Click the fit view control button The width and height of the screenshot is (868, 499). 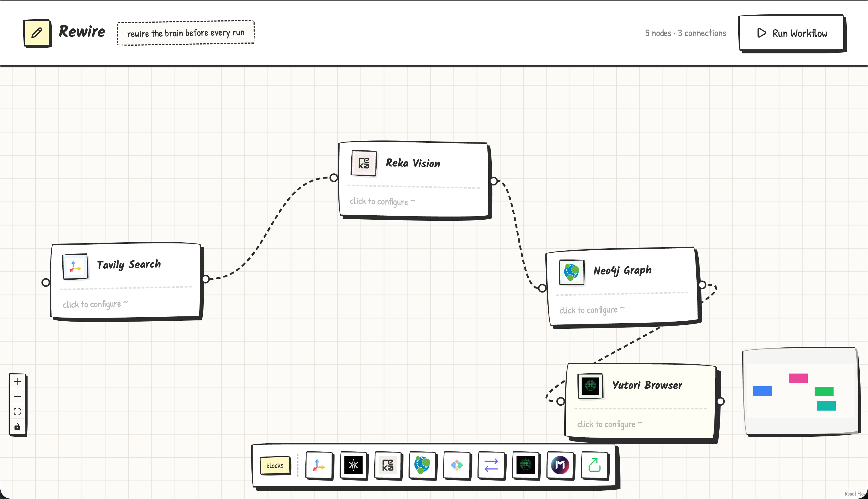point(17,412)
